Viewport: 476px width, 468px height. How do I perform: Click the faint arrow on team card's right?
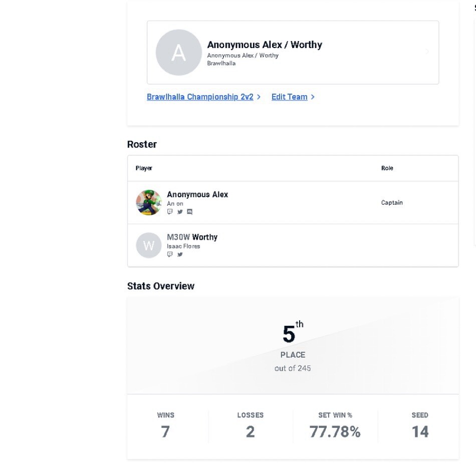pos(427,52)
